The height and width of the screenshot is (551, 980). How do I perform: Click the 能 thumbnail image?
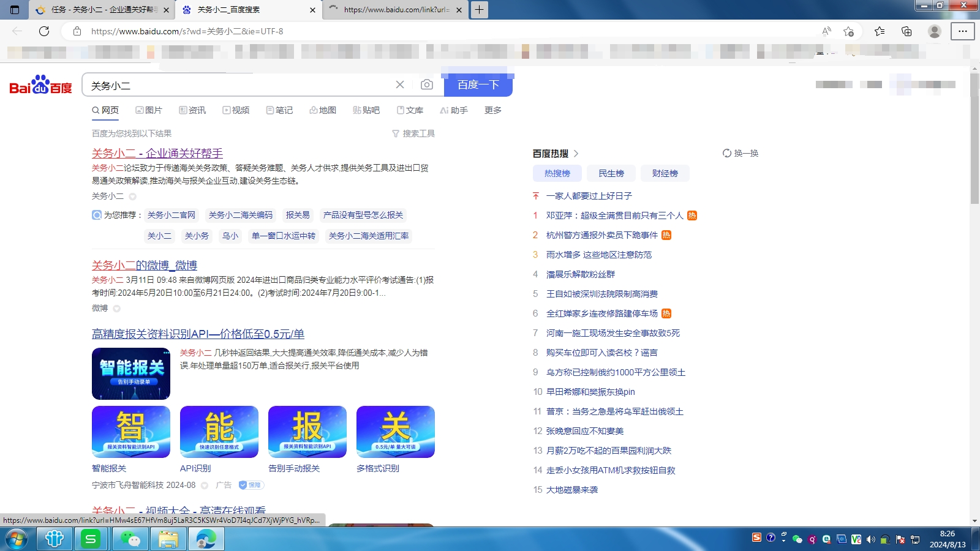tap(219, 432)
